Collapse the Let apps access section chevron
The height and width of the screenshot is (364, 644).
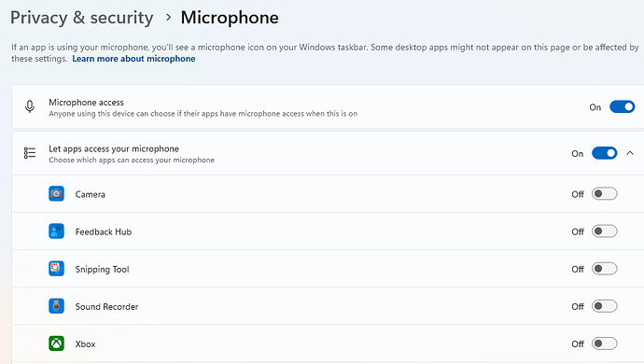(x=630, y=153)
